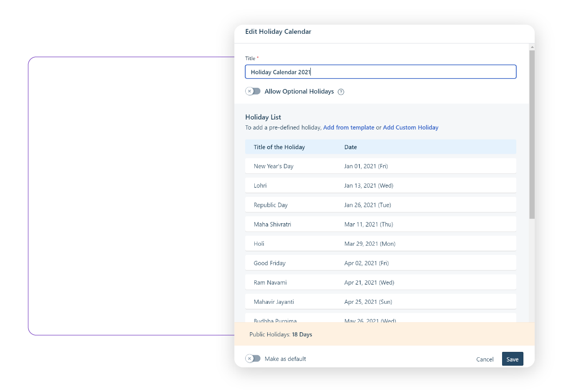Enable the Allow Optional Holidays toggle
This screenshot has height=392, width=566.
(x=253, y=91)
